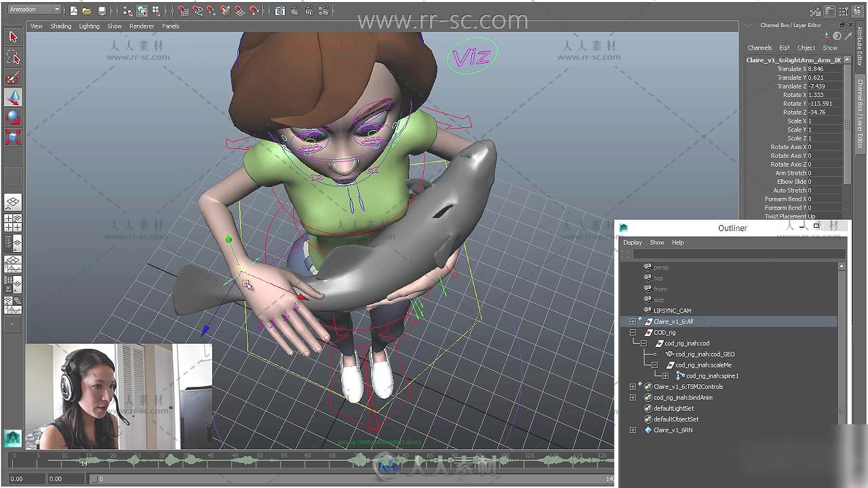Screen dimensions: 868x488
Task: Toggle snap to curves magnet
Action: point(198,11)
